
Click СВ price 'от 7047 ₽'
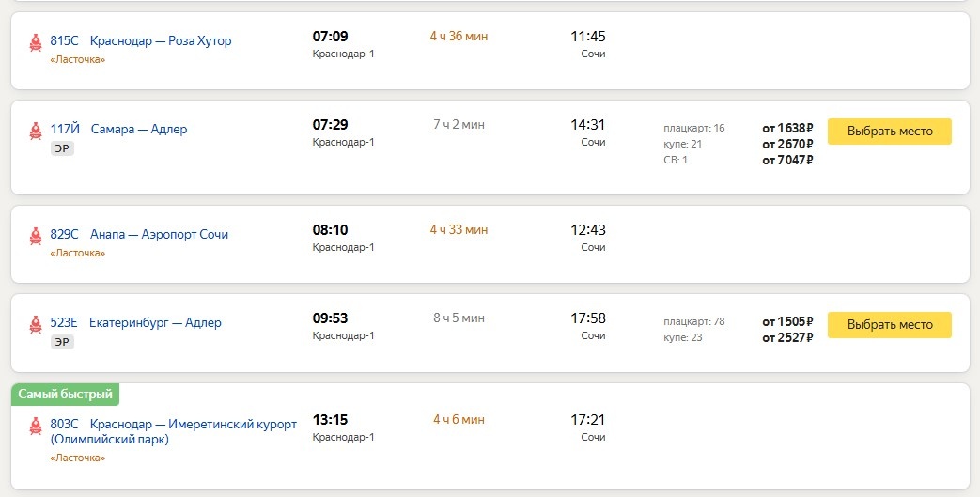click(x=786, y=160)
